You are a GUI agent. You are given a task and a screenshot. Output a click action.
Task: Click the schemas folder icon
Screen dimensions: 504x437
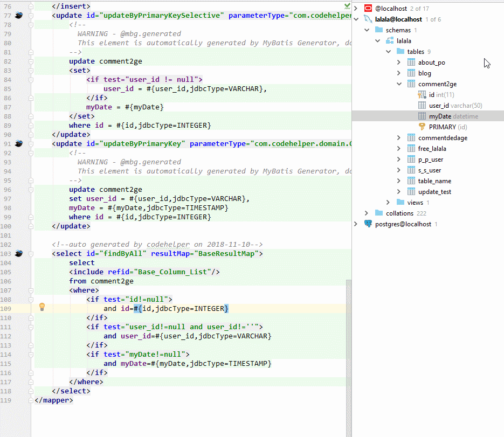[x=378, y=30]
